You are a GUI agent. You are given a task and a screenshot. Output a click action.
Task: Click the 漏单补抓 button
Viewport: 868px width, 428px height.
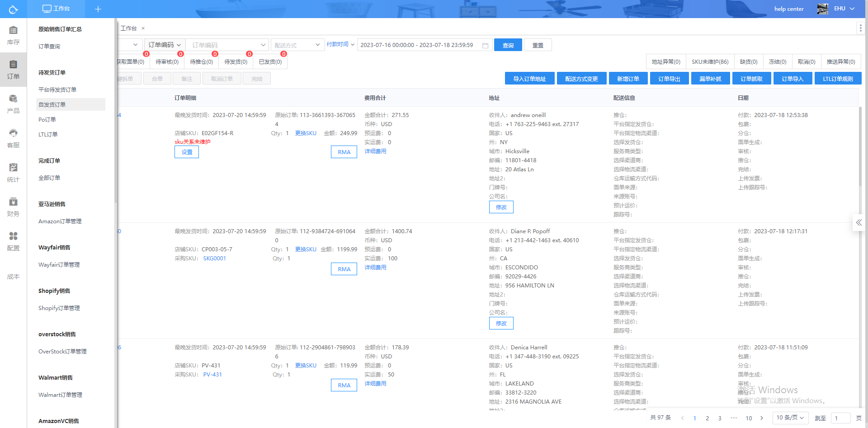pos(710,79)
